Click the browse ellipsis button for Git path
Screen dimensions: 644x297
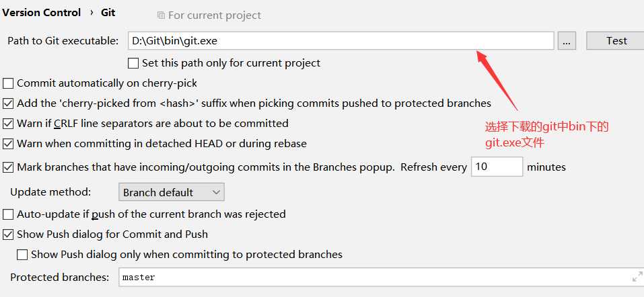566,41
